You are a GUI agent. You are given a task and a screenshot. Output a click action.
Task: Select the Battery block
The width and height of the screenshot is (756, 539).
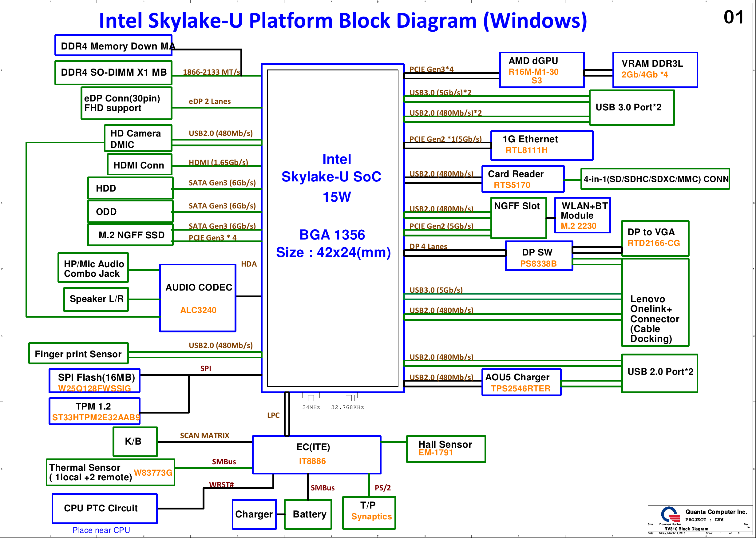pyautogui.click(x=308, y=515)
